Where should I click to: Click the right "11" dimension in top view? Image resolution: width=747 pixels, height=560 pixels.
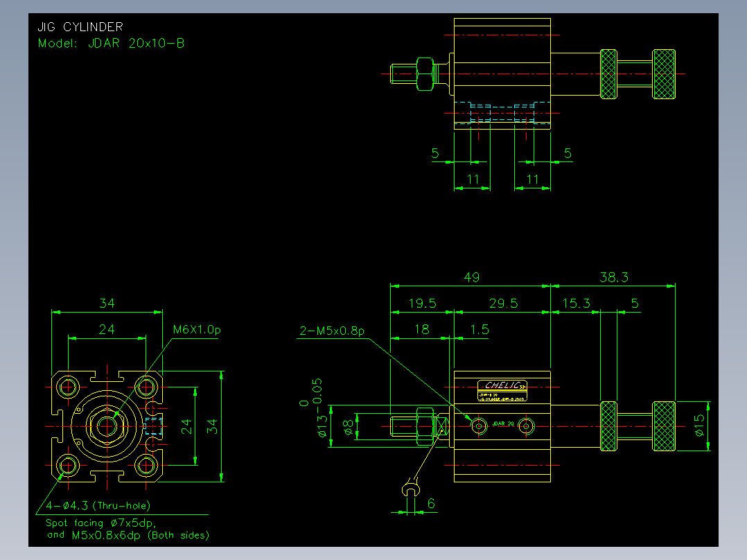click(533, 180)
